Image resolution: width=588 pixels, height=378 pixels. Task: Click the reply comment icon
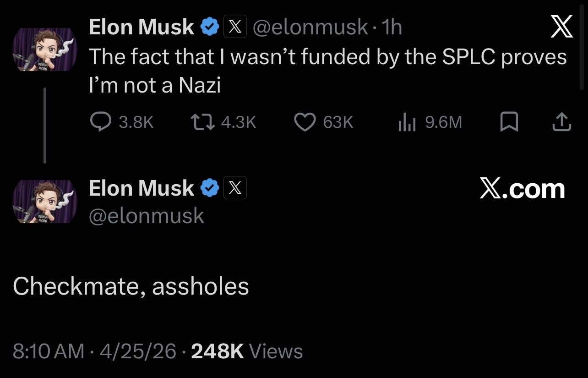[100, 121]
